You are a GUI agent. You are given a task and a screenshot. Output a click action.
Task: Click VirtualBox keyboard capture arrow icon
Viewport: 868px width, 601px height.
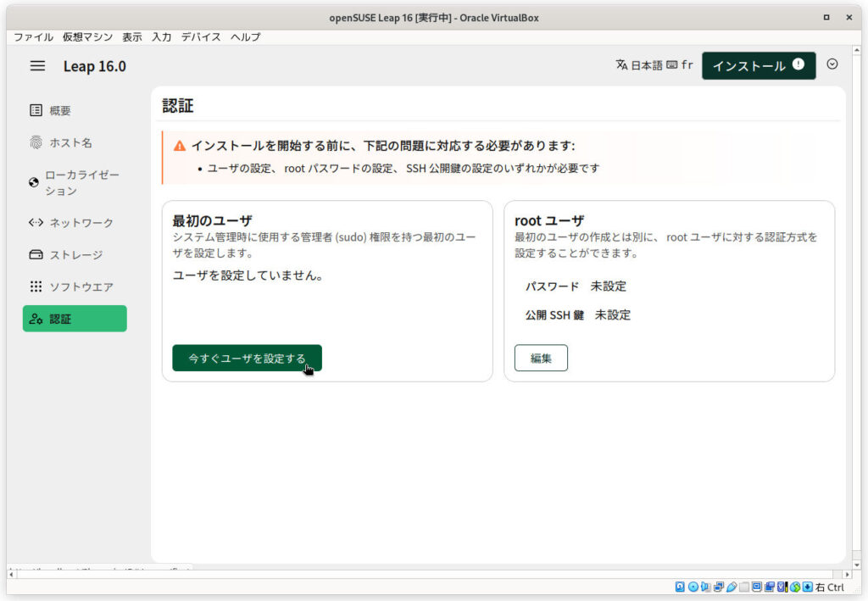coord(808,587)
